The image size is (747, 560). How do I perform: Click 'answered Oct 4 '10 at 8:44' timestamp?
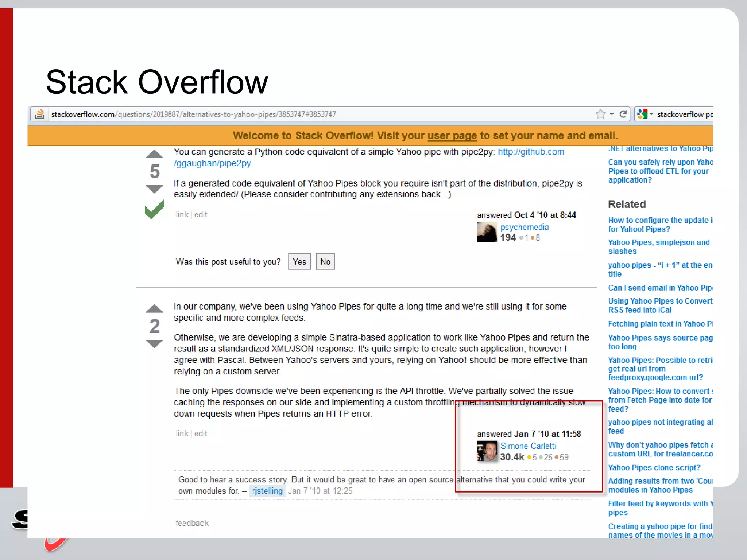coord(526,215)
